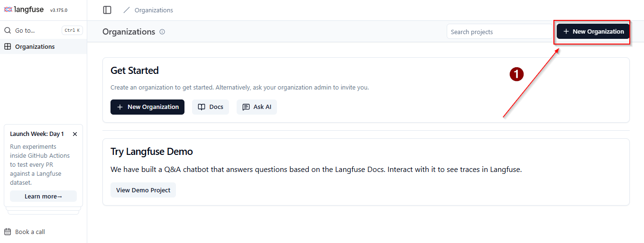Click the Organizations breadcrumb
The image size is (644, 243).
click(154, 10)
